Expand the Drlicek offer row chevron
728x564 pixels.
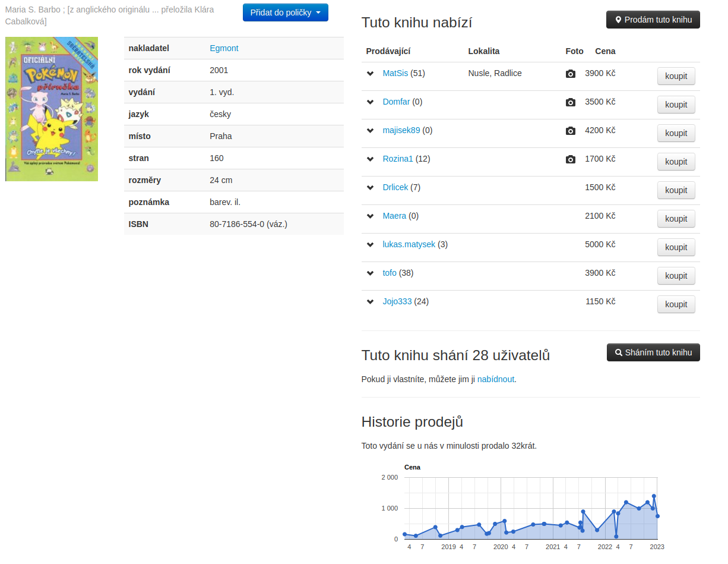click(370, 188)
